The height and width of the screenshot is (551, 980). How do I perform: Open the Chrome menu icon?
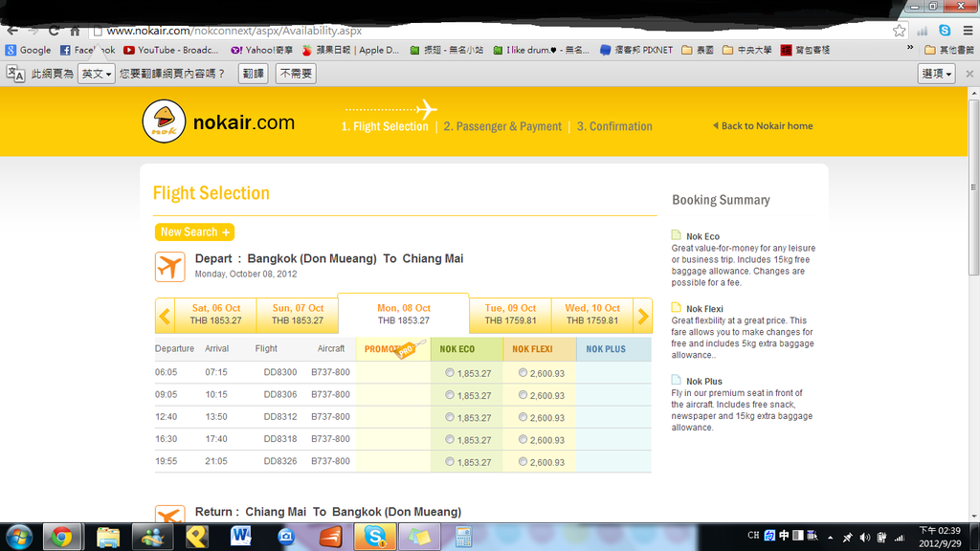(x=969, y=31)
